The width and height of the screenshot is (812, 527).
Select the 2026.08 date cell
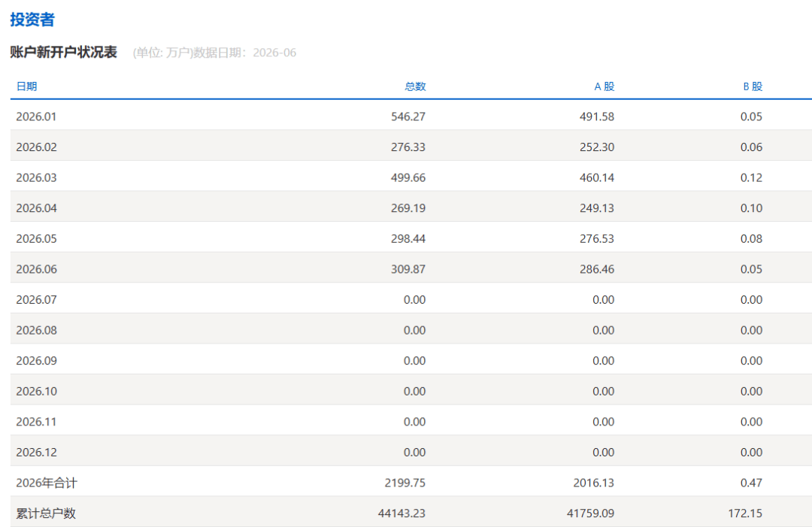(x=36, y=330)
